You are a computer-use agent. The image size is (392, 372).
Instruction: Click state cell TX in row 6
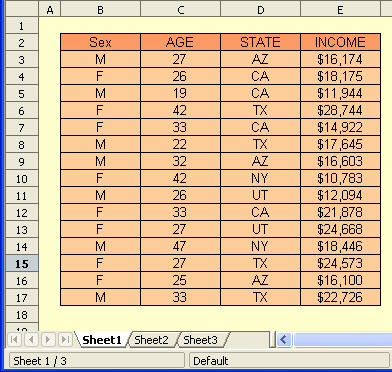260,110
